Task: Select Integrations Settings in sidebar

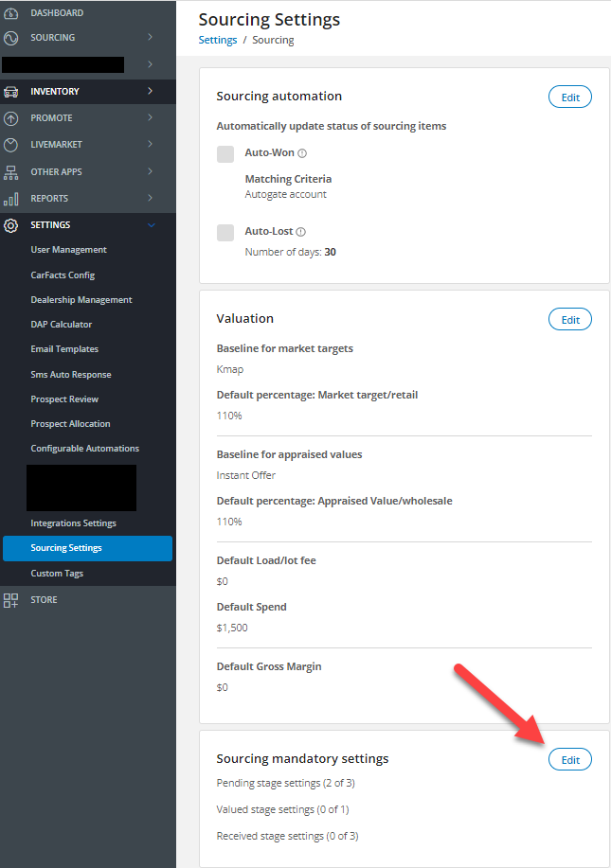Action: click(x=73, y=523)
